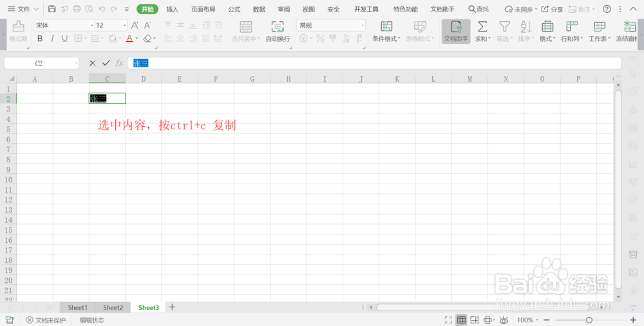Switch to the Sheet2 tab
644x326 pixels.
[x=113, y=307]
